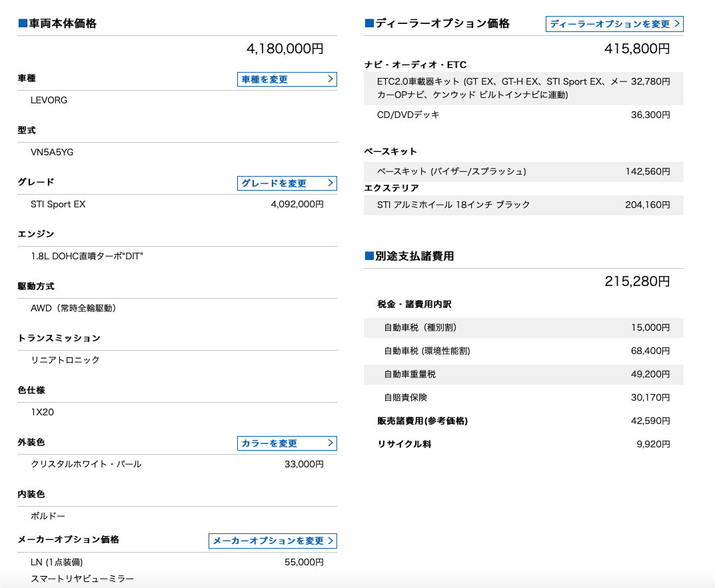Click the 自動車税（種別割）row
This screenshot has height=588, width=715.
[524, 328]
